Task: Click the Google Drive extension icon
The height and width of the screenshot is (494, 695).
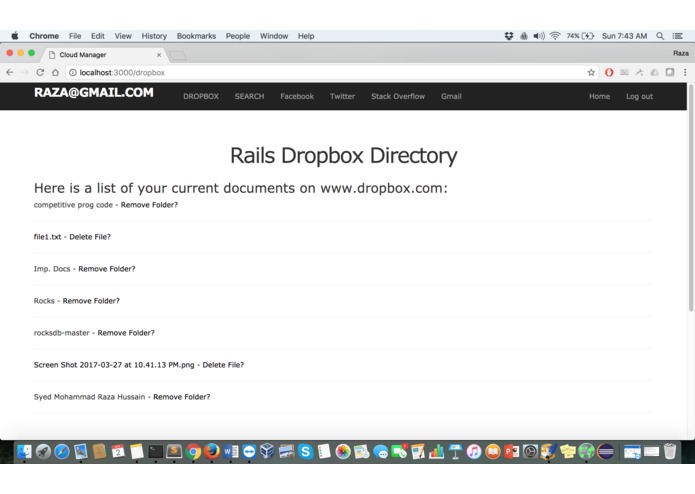Action: pos(654,72)
